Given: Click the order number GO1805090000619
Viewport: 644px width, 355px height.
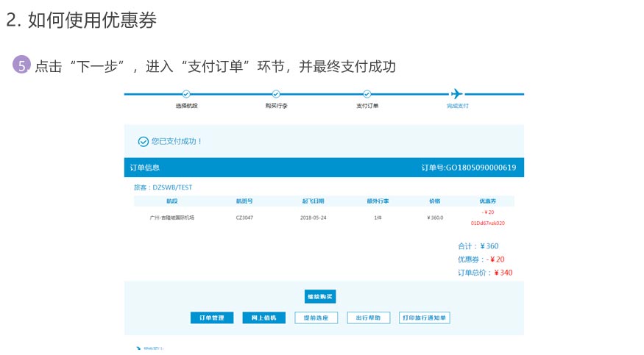Looking at the screenshot, I should [x=469, y=168].
